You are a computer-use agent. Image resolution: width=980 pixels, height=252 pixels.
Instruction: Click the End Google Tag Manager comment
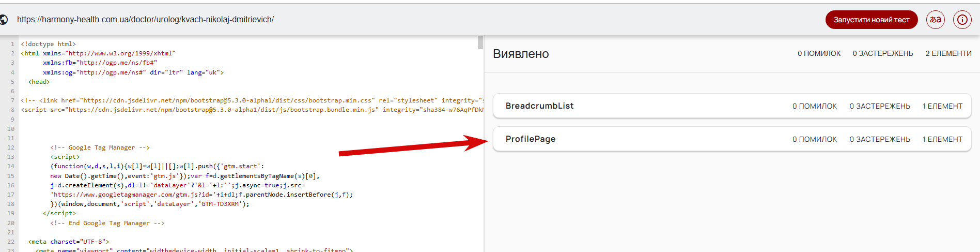point(107,223)
